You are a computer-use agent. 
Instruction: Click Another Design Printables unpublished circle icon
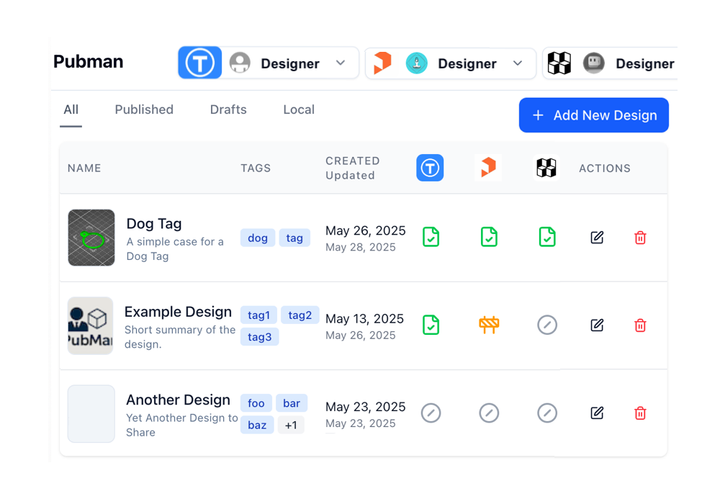tap(489, 413)
